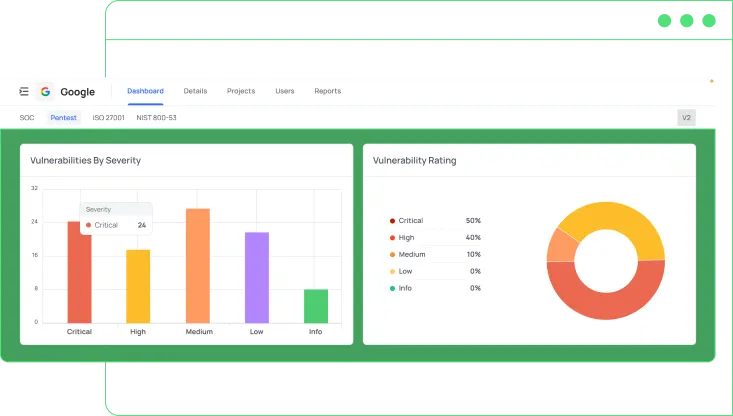Image resolution: width=733 pixels, height=416 pixels.
Task: Go to the Projects tab
Action: 240,91
